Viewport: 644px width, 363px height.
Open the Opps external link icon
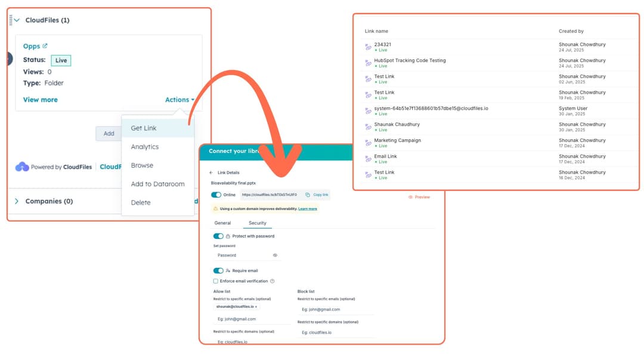click(45, 46)
